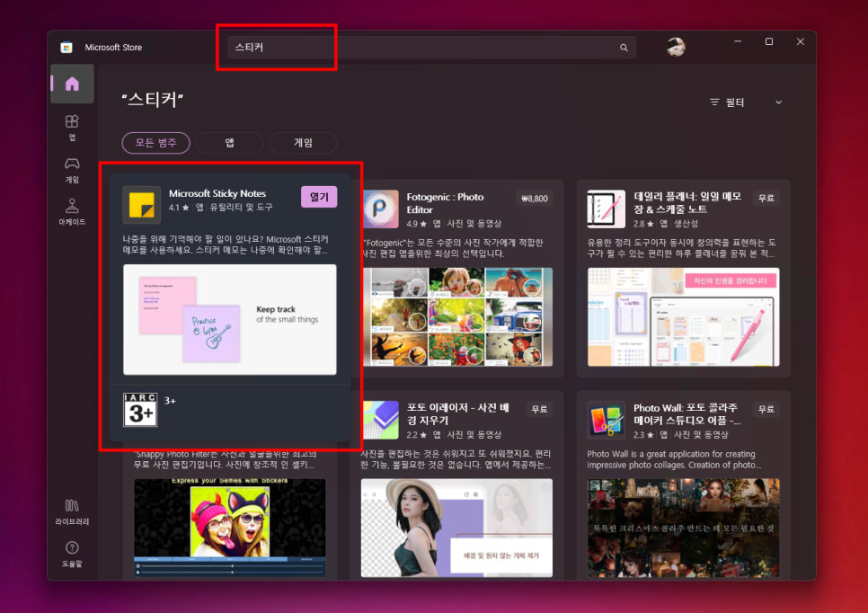Viewport: 868px width, 613px height.
Task: Click the Photo Wall description text
Action: (674, 459)
